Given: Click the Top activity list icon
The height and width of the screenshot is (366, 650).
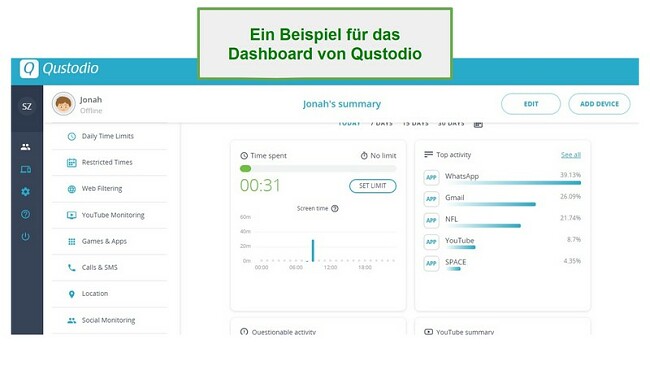Looking at the screenshot, I should (x=428, y=155).
